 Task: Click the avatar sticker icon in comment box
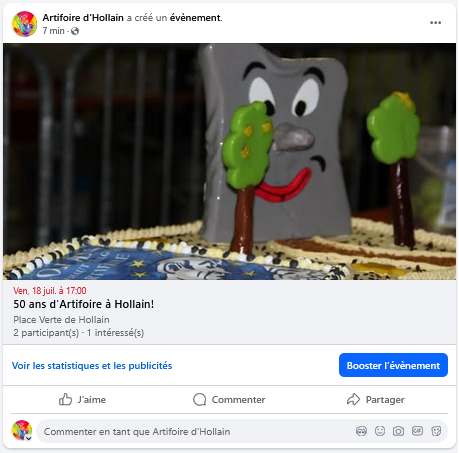click(361, 431)
